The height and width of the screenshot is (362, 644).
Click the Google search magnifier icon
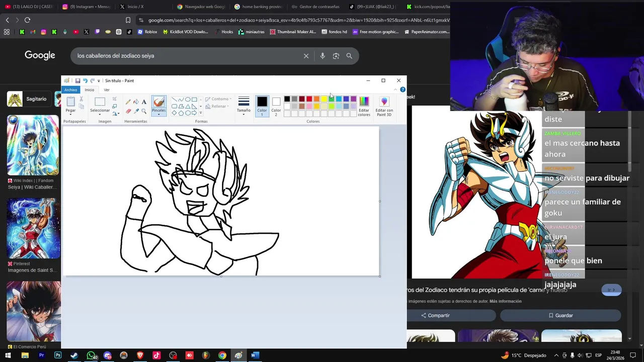[x=349, y=56]
